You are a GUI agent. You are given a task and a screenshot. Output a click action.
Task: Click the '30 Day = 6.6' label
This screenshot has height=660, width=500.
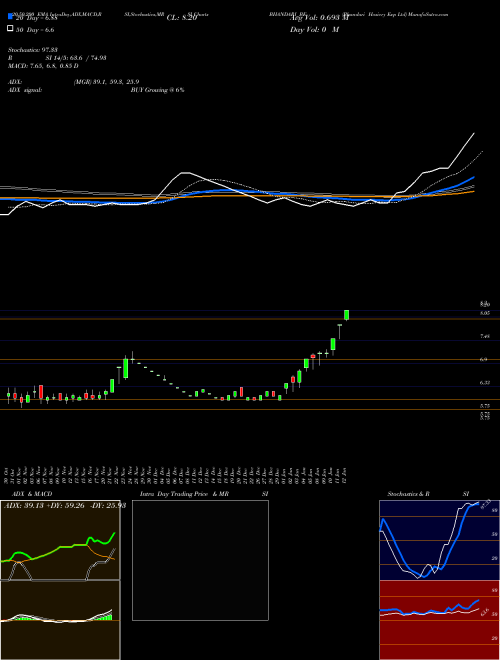pos(35,30)
